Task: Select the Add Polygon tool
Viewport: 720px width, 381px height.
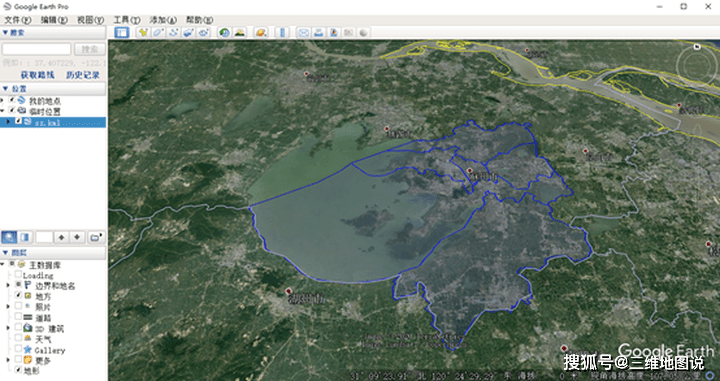Action: click(158, 32)
